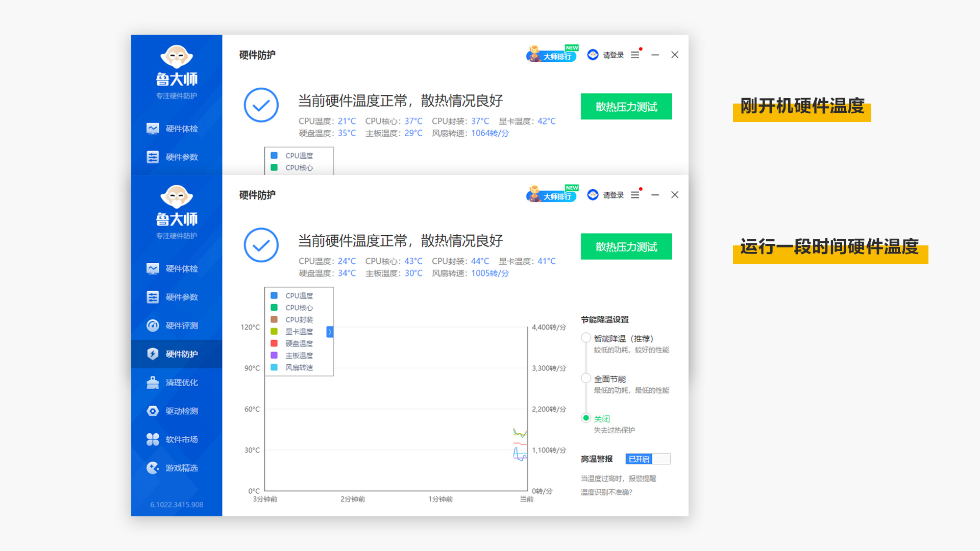Select 全面节能 radio option
The width and height of the screenshot is (980, 551).
[586, 378]
